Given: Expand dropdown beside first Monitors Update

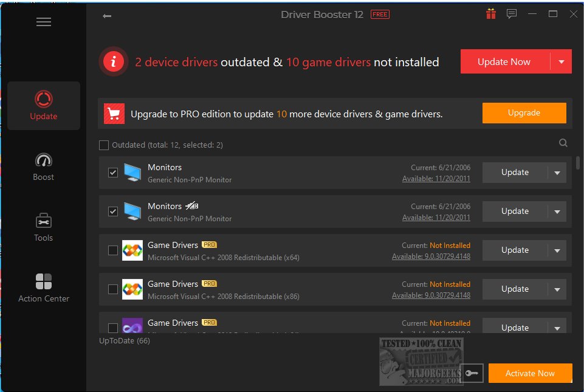Looking at the screenshot, I should coord(557,173).
